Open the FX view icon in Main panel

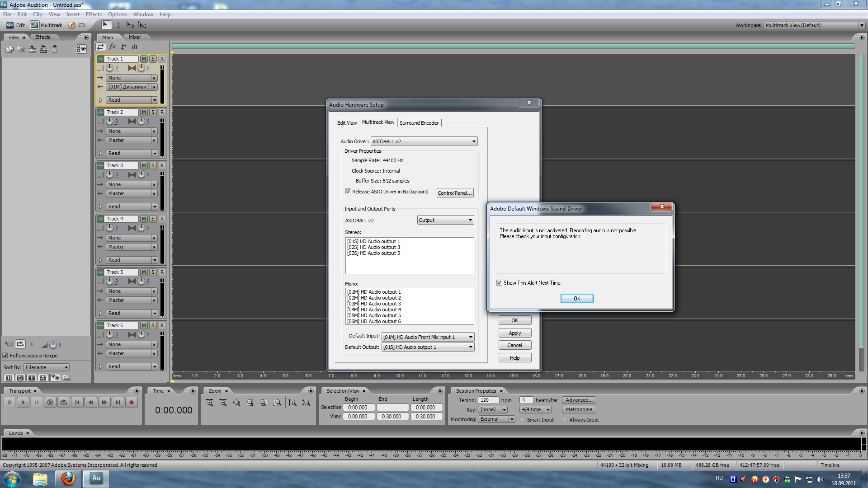tap(112, 47)
